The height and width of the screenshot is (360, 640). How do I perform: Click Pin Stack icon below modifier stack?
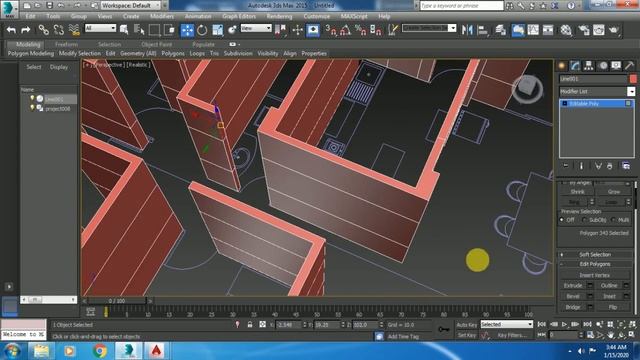[x=566, y=166]
